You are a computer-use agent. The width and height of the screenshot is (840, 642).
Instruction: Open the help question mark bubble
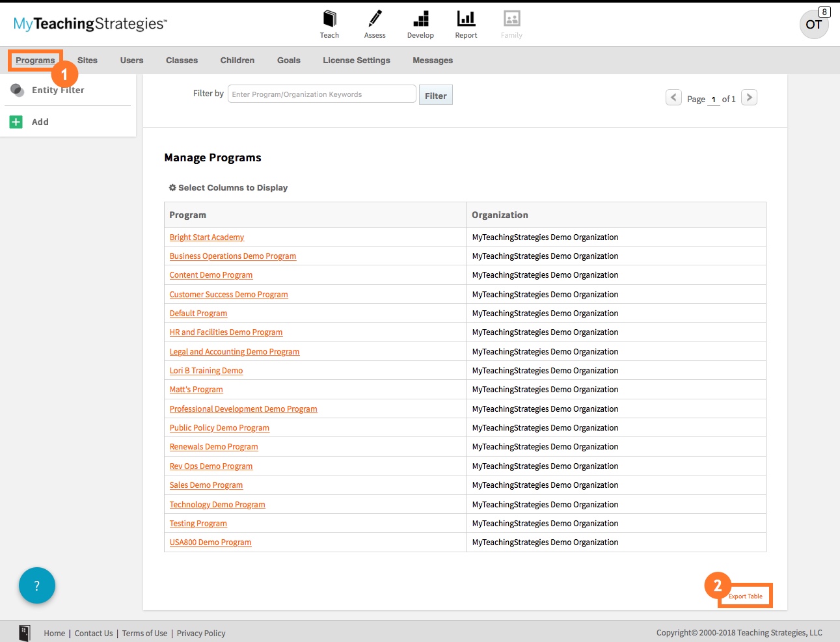coord(37,585)
